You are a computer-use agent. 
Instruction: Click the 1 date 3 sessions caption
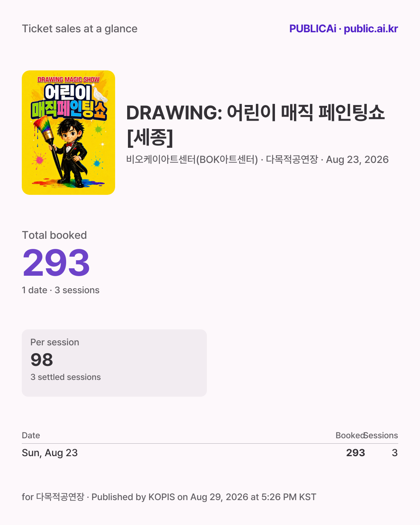tap(61, 290)
